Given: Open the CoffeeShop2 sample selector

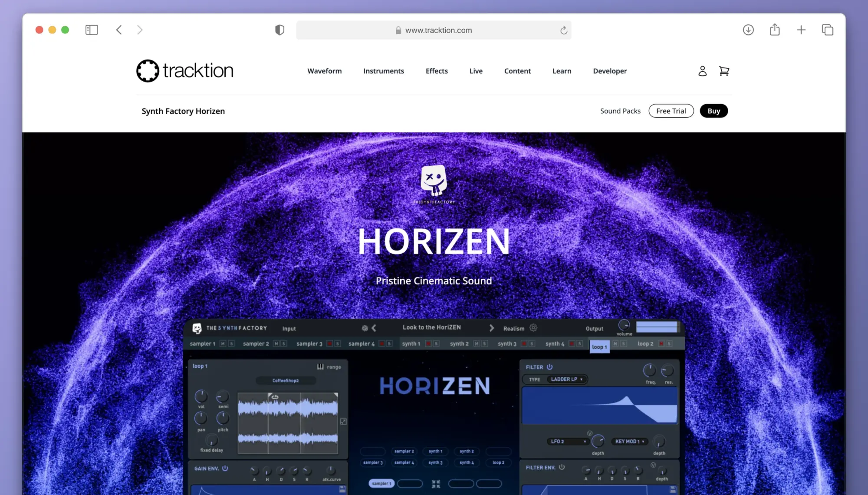Looking at the screenshot, I should click(x=286, y=380).
